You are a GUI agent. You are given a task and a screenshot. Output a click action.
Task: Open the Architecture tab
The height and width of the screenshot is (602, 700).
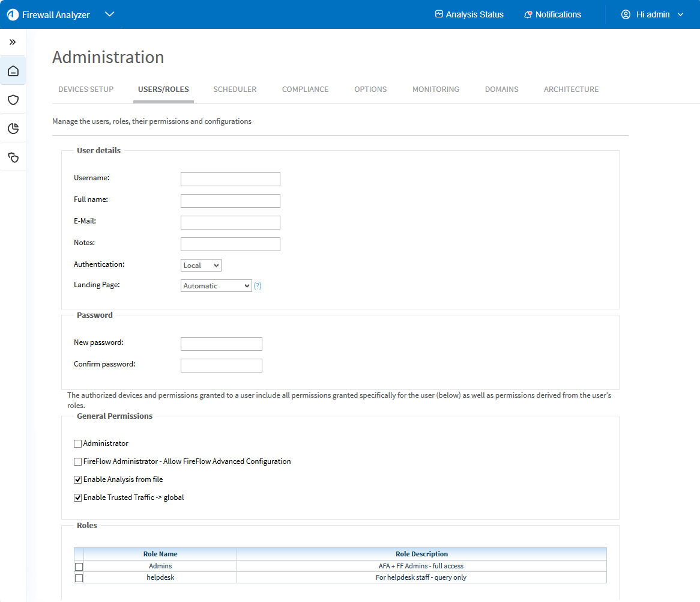click(x=571, y=90)
